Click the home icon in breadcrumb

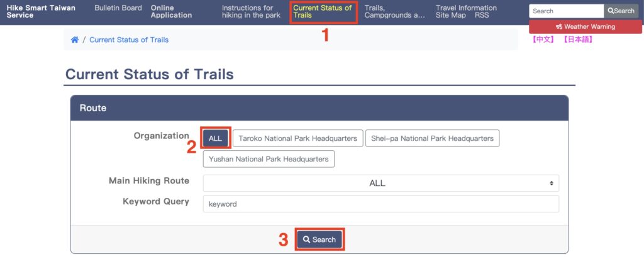[x=74, y=40]
